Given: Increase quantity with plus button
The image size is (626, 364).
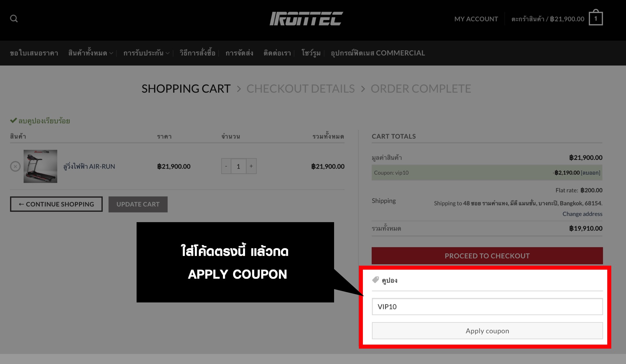Looking at the screenshot, I should click(x=251, y=166).
